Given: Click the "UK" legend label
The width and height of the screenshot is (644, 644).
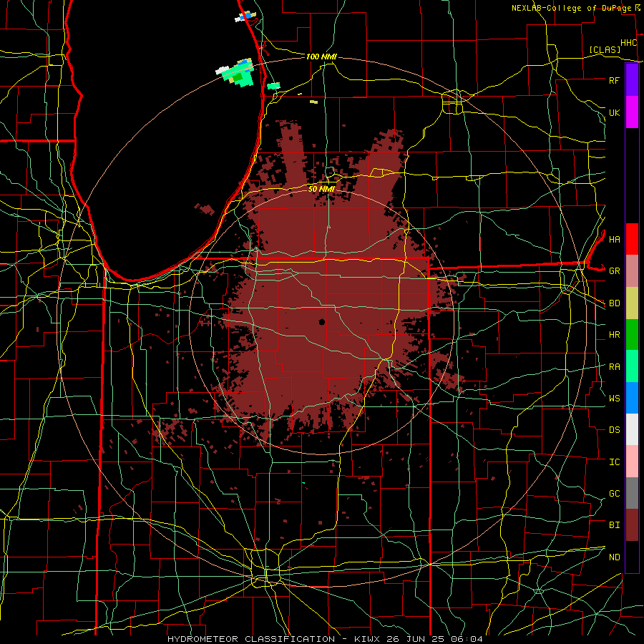Looking at the screenshot, I should pos(614,113).
